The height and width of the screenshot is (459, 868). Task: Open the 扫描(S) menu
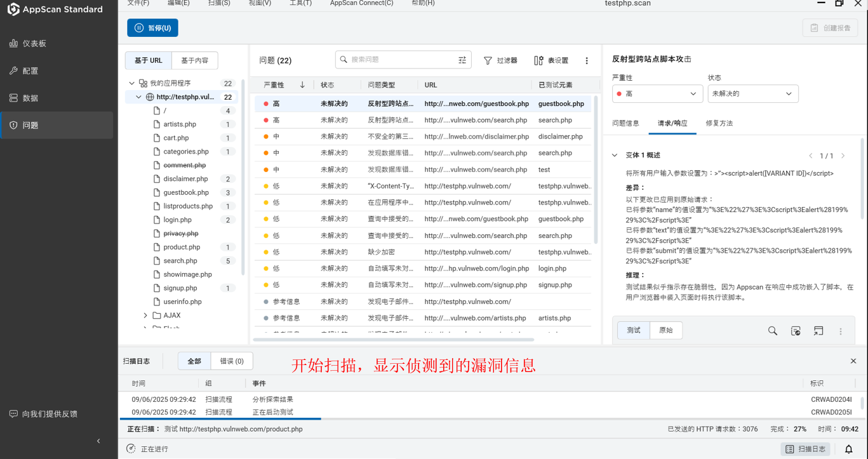tap(219, 3)
